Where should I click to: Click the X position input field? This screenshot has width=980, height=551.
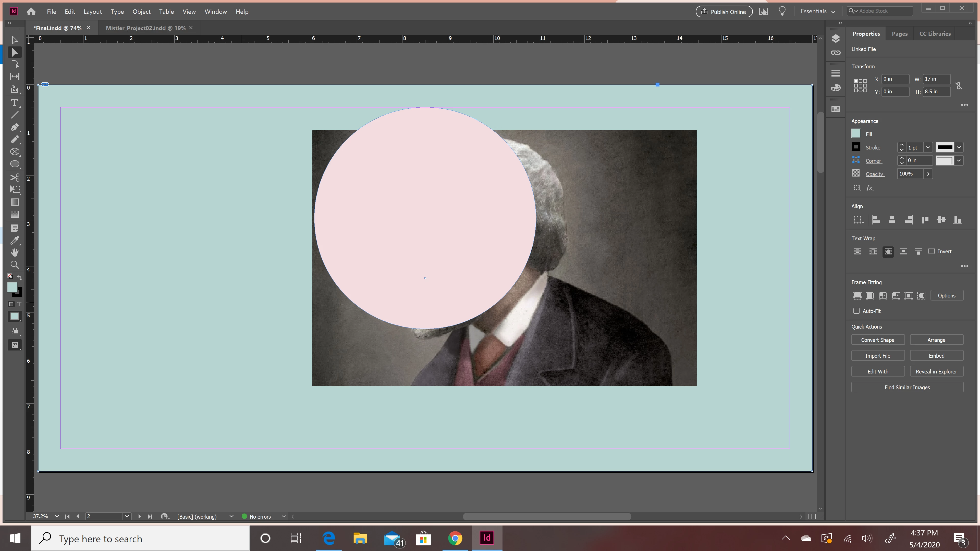click(895, 79)
